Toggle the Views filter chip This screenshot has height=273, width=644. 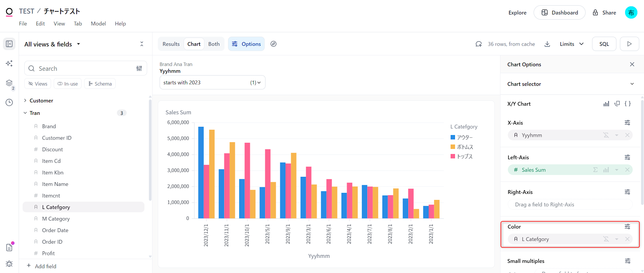(38, 84)
